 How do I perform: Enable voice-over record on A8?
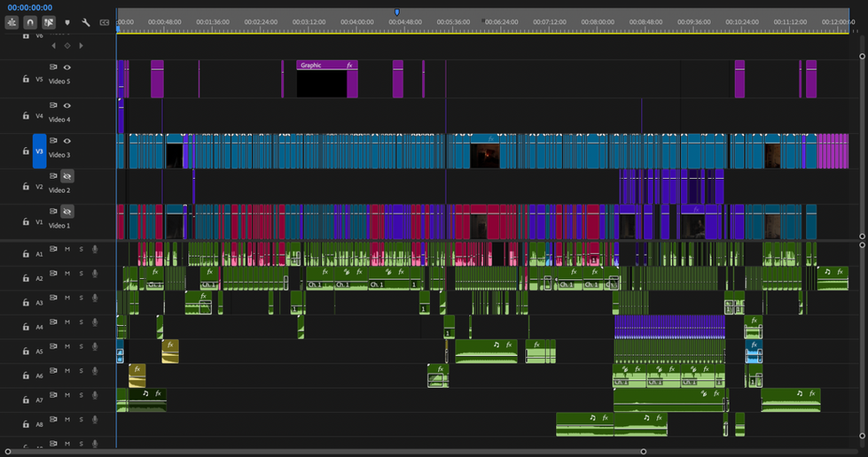(x=95, y=420)
